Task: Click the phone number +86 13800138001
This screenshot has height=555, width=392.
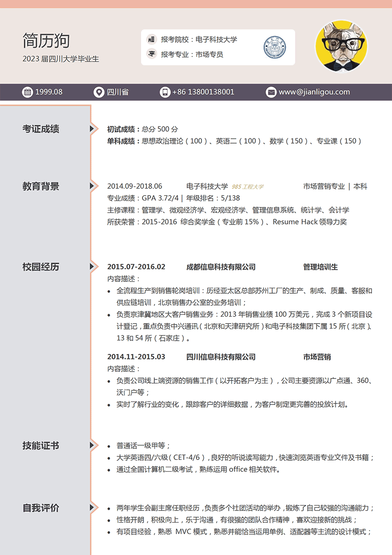Action: pos(203,92)
